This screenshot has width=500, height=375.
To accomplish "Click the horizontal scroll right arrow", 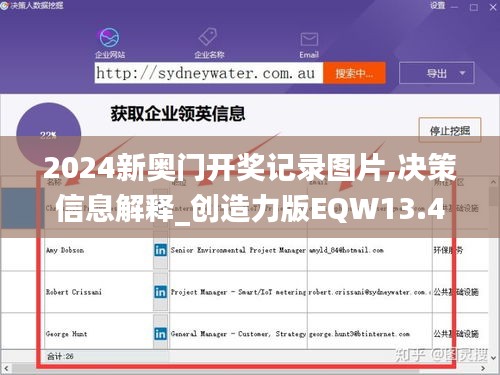I will coord(484,369).
